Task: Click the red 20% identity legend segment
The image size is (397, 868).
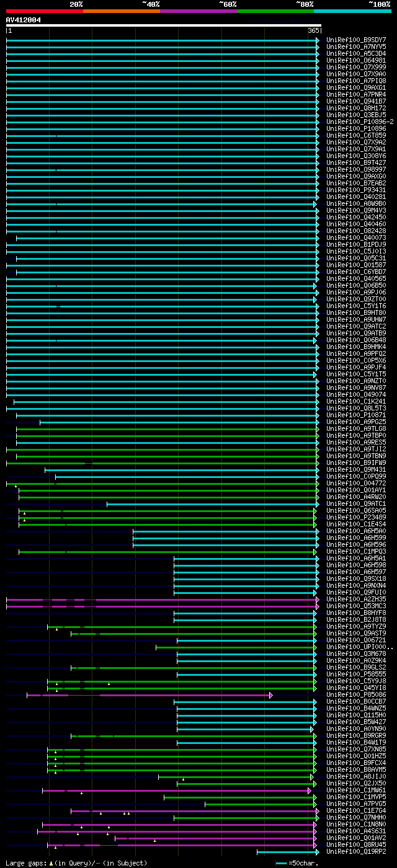Action: [45, 11]
